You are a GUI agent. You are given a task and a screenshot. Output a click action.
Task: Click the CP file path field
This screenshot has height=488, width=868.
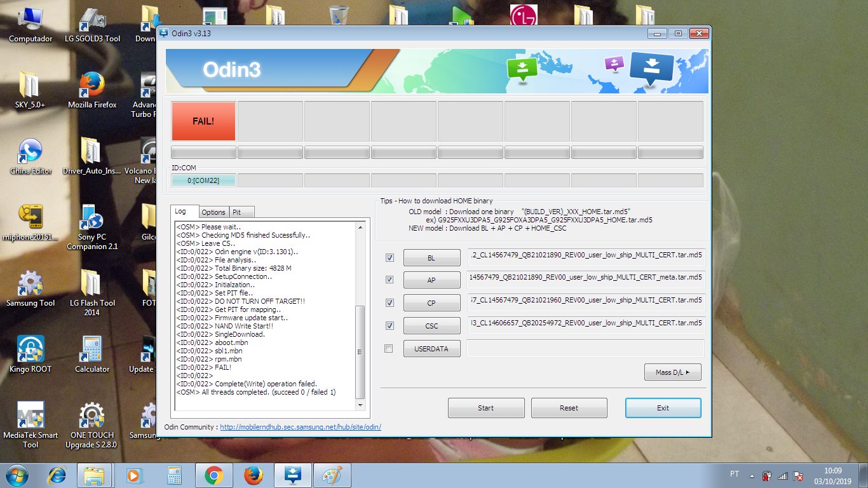click(586, 302)
